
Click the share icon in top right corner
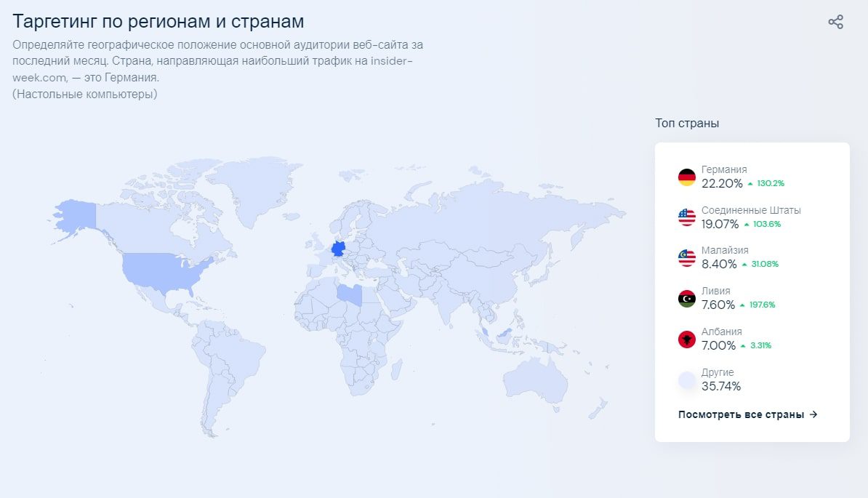835,22
